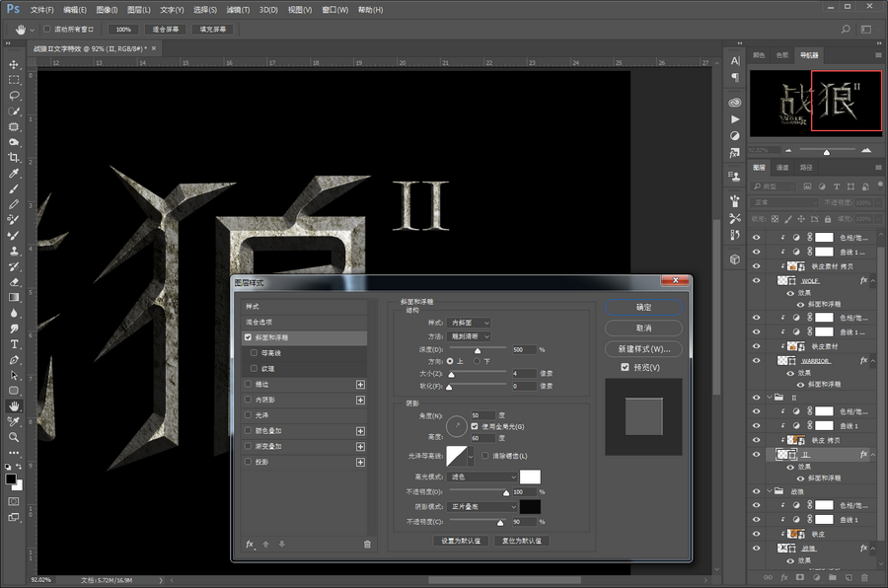Open the 阴影模式 shadow mode dropdown
This screenshot has height=588, width=888.
tap(483, 506)
